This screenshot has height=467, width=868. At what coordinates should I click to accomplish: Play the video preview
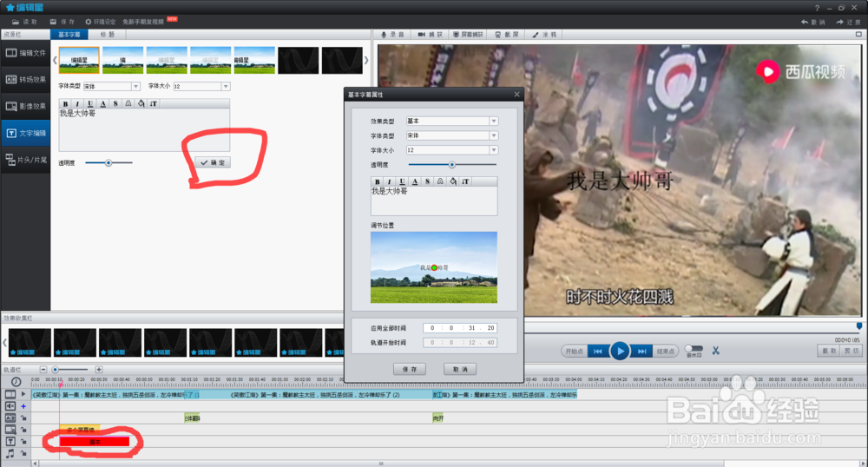[x=620, y=352]
